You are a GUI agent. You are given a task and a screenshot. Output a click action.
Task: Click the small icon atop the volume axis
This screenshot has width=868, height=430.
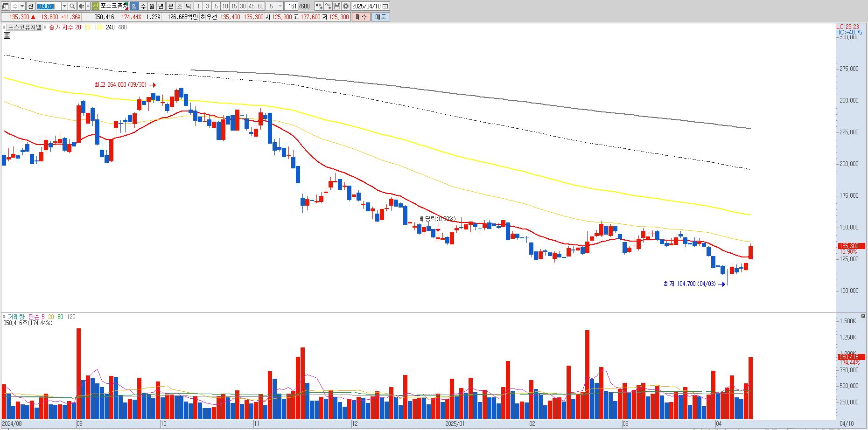pyautogui.click(x=863, y=316)
